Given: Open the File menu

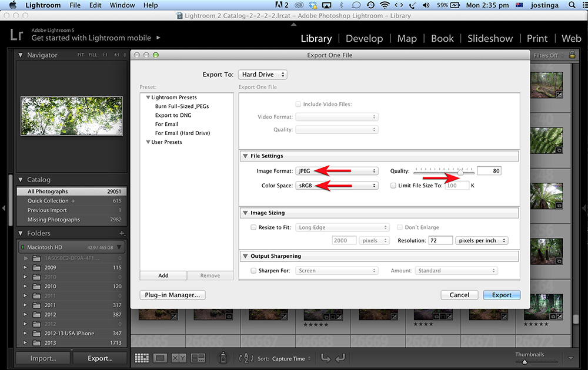Looking at the screenshot, I should click(x=75, y=5).
